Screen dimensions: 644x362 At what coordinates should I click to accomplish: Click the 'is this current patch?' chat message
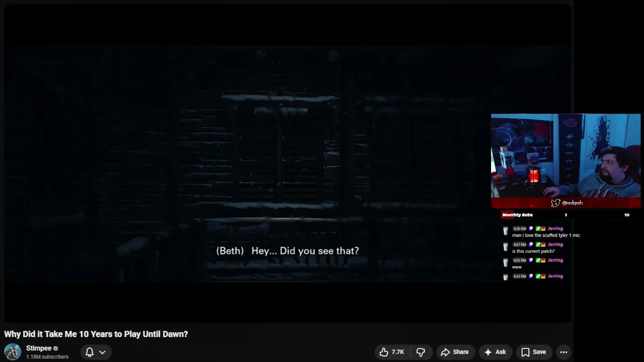(533, 251)
